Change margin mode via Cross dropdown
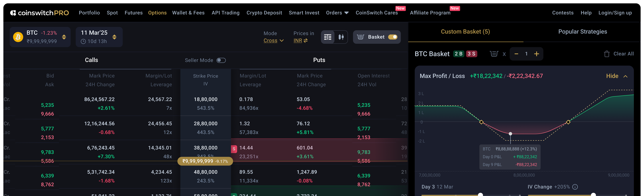 pyautogui.click(x=273, y=40)
